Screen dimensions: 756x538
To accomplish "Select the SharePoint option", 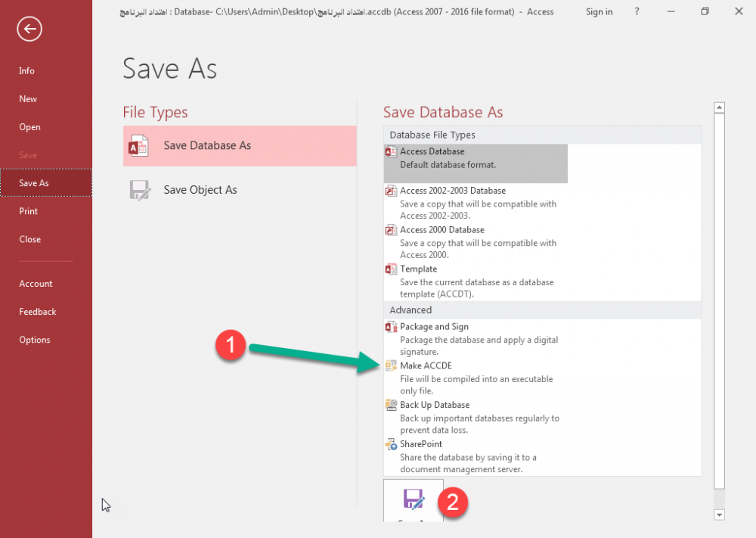I will [476, 456].
